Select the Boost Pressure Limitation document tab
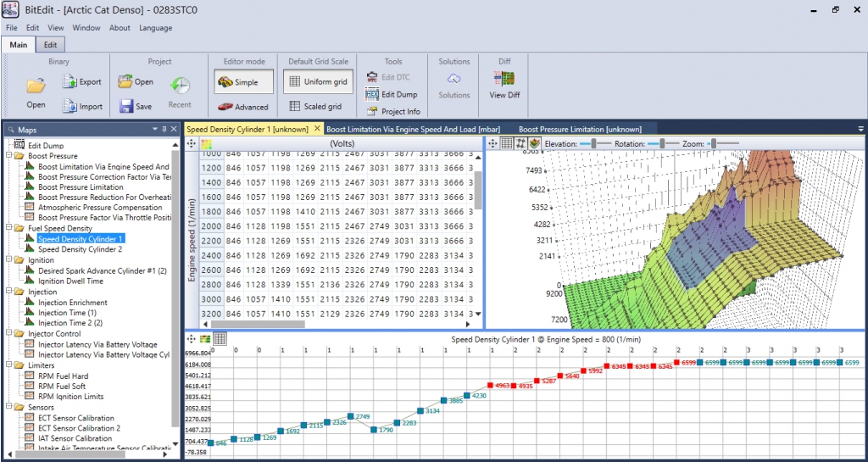The height and width of the screenshot is (462, 868). click(x=580, y=130)
